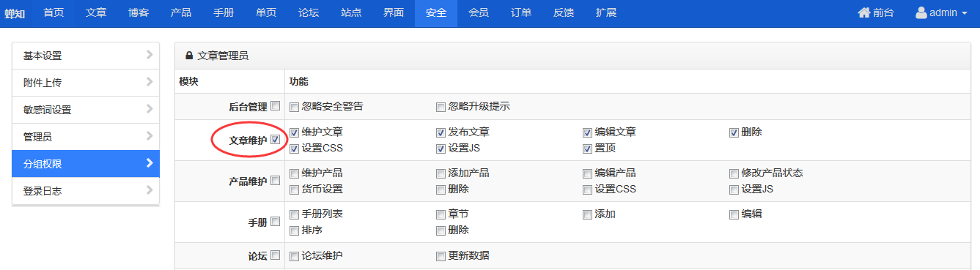The image size is (980, 270).
Task: Uncheck the 置顶 checkbox
Action: pos(587,149)
